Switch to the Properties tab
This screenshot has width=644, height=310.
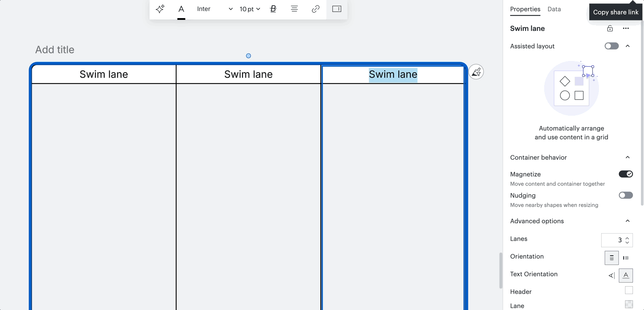point(525,9)
